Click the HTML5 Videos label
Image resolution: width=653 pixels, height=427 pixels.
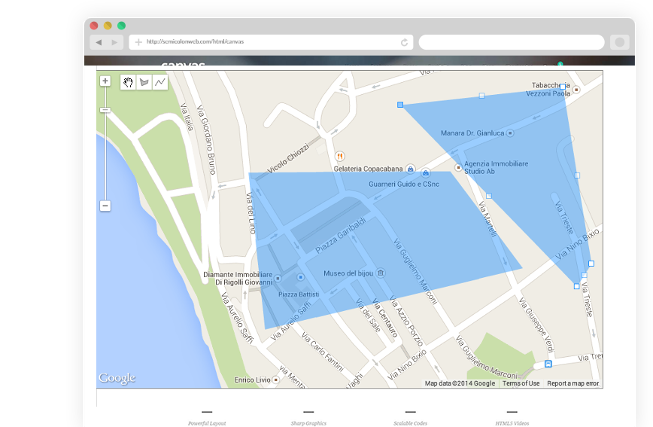click(512, 423)
